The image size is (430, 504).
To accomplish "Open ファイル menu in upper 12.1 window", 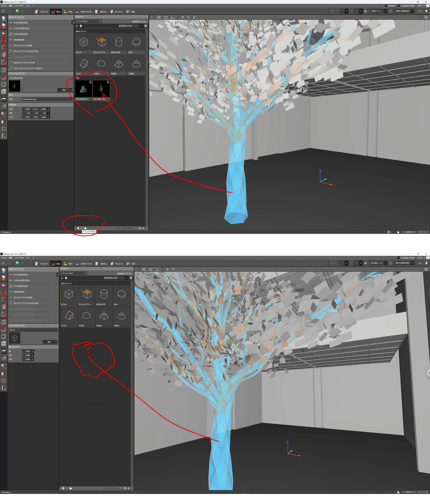I will [4, 6].
